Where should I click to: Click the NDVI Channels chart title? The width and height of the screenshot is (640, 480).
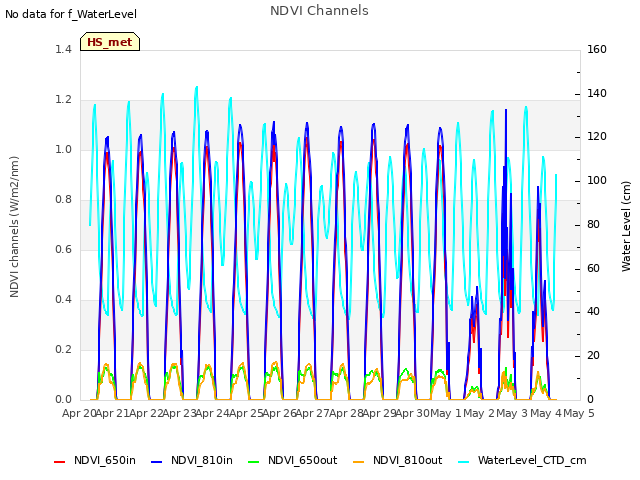319,11
